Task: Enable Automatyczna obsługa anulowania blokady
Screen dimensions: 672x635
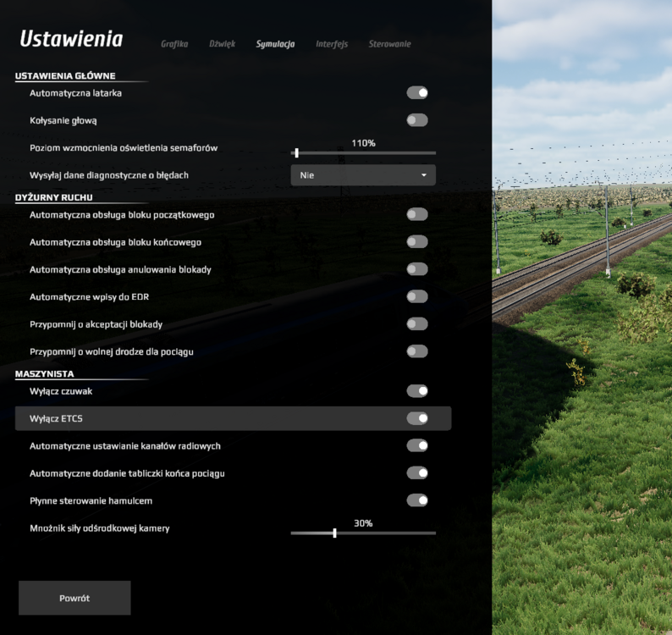Action: pyautogui.click(x=417, y=269)
